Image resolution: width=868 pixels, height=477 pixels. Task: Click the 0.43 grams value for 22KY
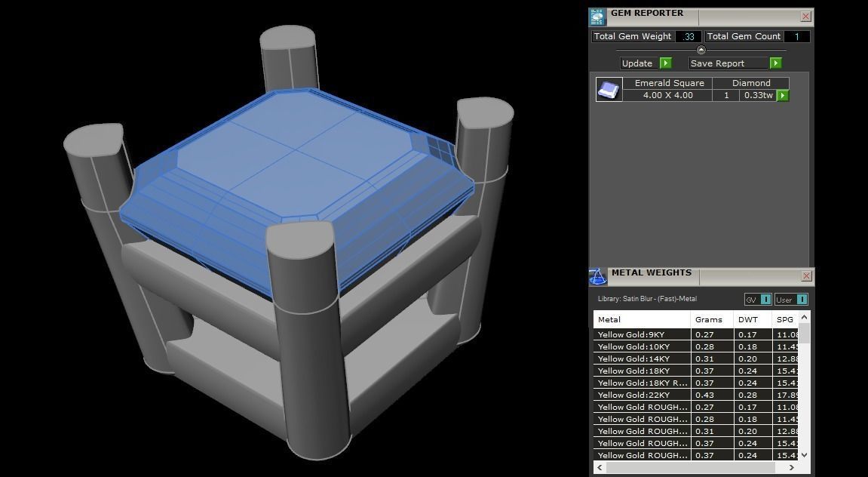(704, 395)
